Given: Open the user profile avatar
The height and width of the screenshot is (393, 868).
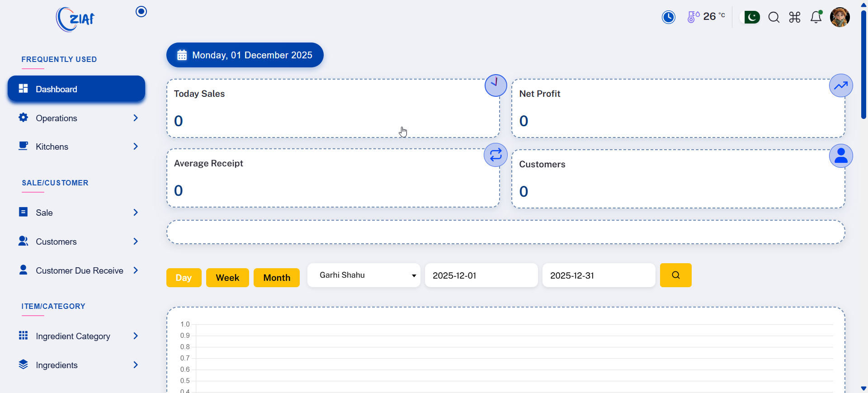Looking at the screenshot, I should tap(840, 18).
